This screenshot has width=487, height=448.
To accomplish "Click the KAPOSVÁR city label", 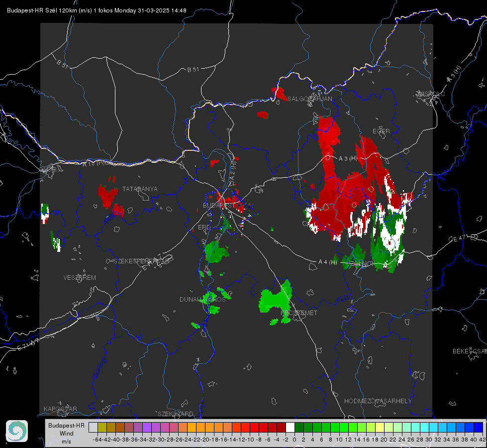I will (60, 409).
